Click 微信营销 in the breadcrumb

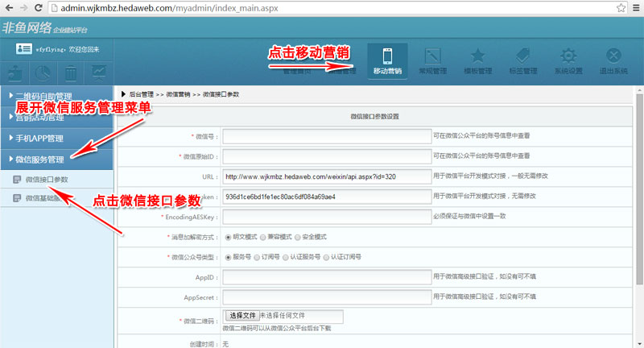[x=178, y=95]
